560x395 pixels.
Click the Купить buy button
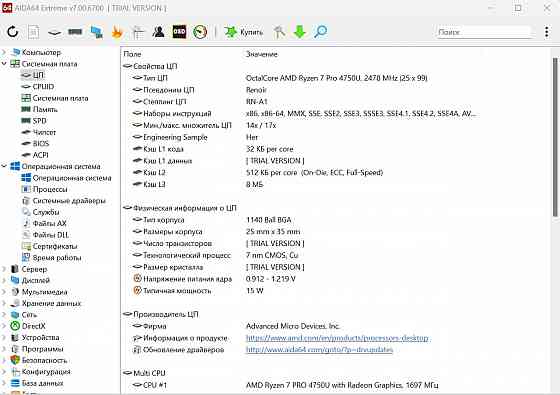tap(244, 32)
